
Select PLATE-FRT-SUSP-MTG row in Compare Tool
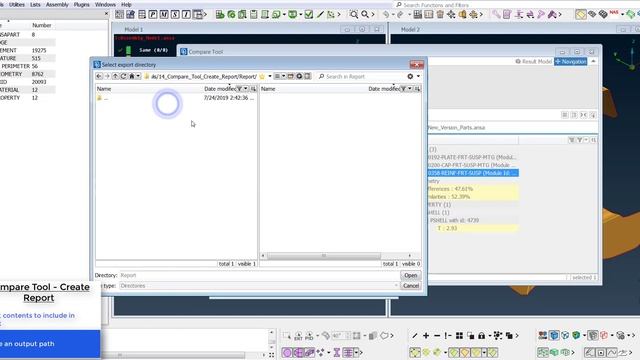[473, 157]
